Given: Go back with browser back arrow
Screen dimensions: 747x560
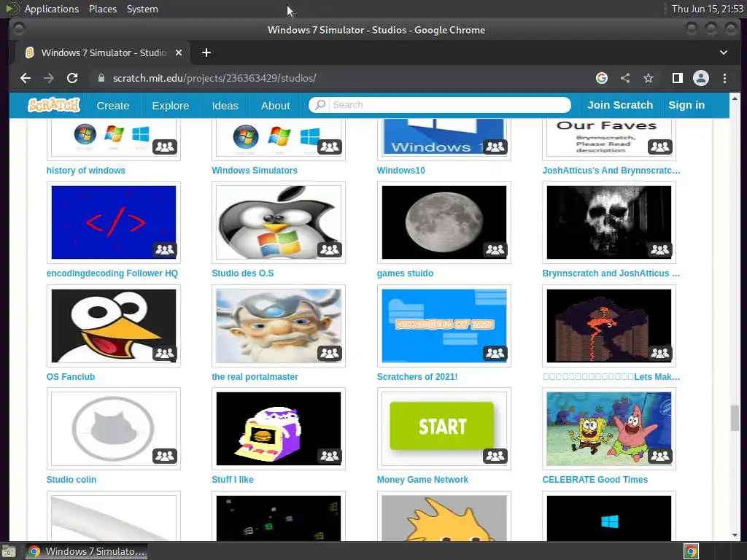Looking at the screenshot, I should coord(26,78).
